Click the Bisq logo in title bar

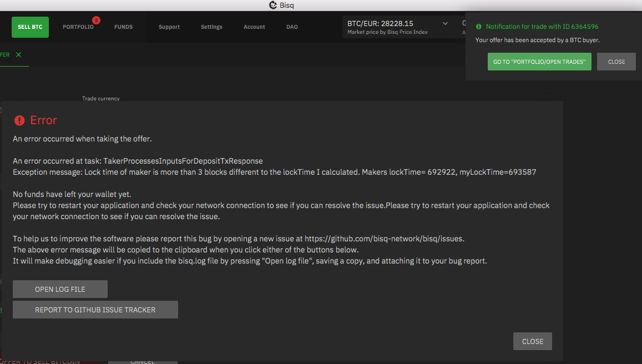pyautogui.click(x=272, y=5)
